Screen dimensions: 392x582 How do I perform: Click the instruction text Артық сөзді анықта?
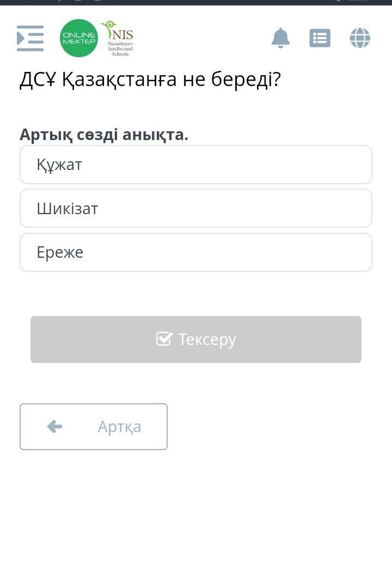tap(104, 134)
